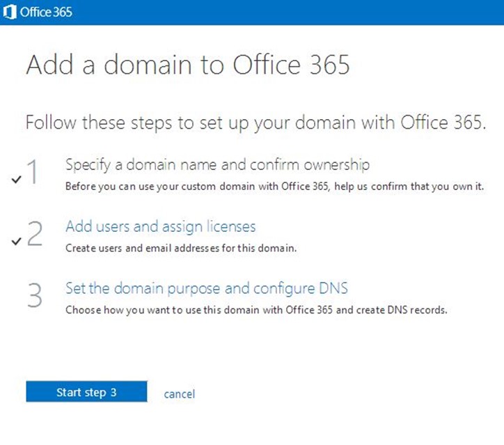Click the step number 1
The image size is (504, 445).
[x=33, y=172]
